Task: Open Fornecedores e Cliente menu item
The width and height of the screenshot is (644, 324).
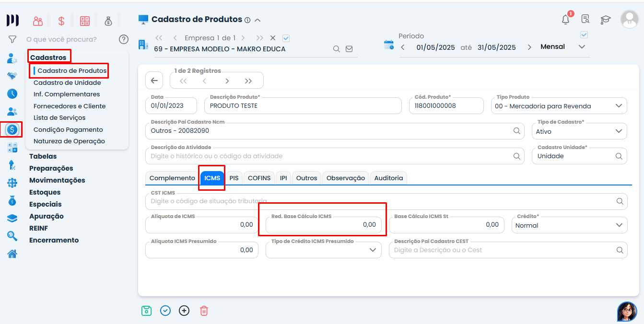Action: [x=70, y=106]
